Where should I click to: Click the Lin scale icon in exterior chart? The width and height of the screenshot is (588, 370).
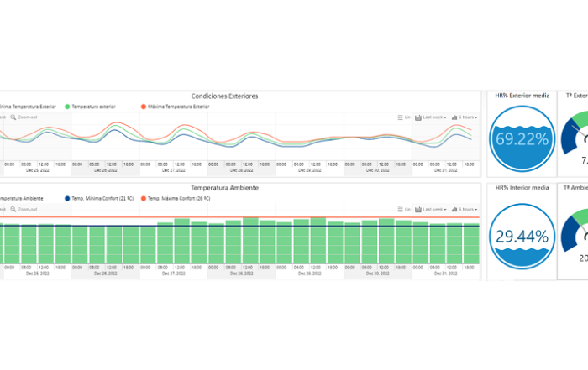point(404,117)
